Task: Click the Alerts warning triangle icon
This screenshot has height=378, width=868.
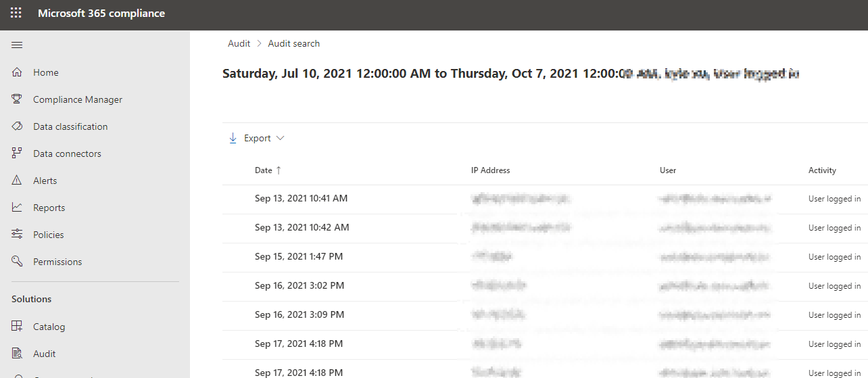Action: pos(17,181)
